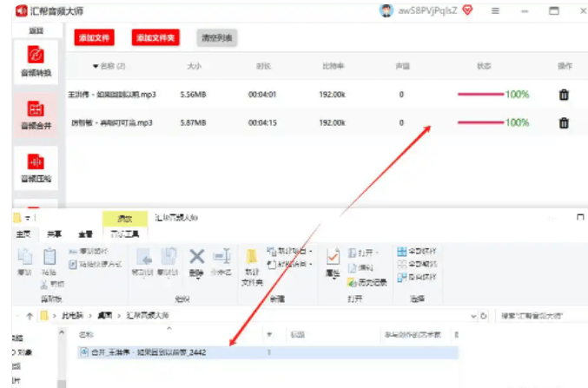Click the user avatar icon
The image size is (588, 388).
[386, 10]
